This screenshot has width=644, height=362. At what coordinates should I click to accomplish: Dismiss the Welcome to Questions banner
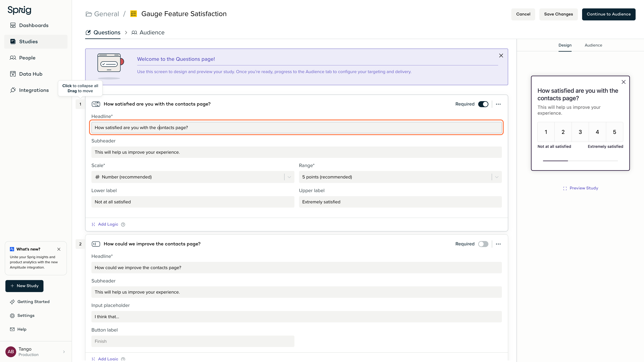pos(501,56)
